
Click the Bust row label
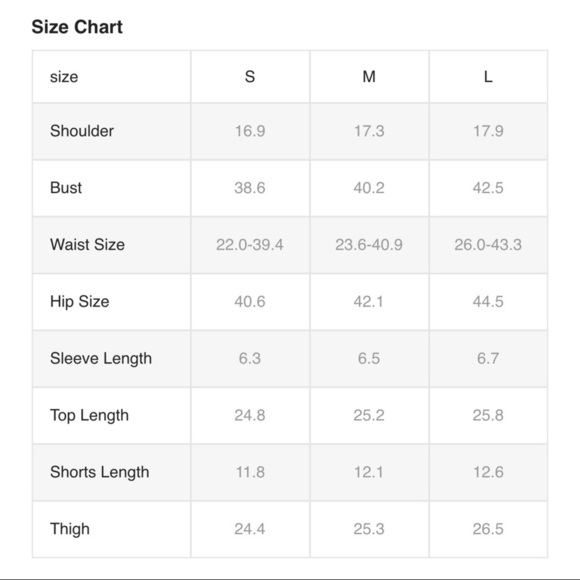[x=66, y=188]
